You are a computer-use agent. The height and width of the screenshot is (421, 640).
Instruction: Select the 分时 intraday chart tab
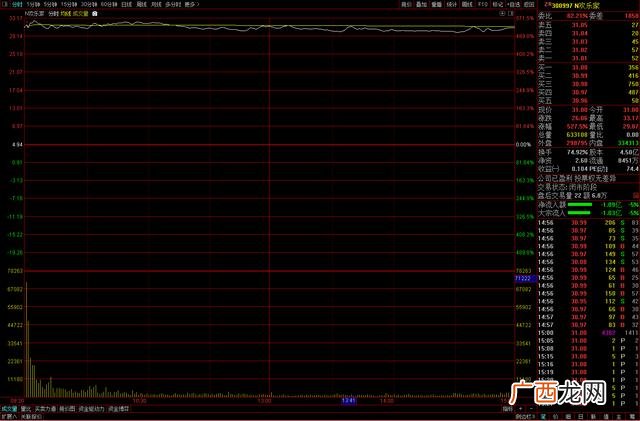click(x=17, y=4)
